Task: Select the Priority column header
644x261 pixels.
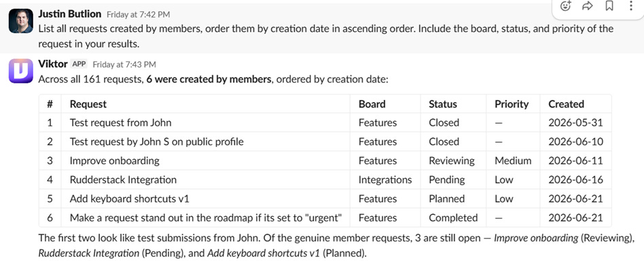Action: [512, 104]
